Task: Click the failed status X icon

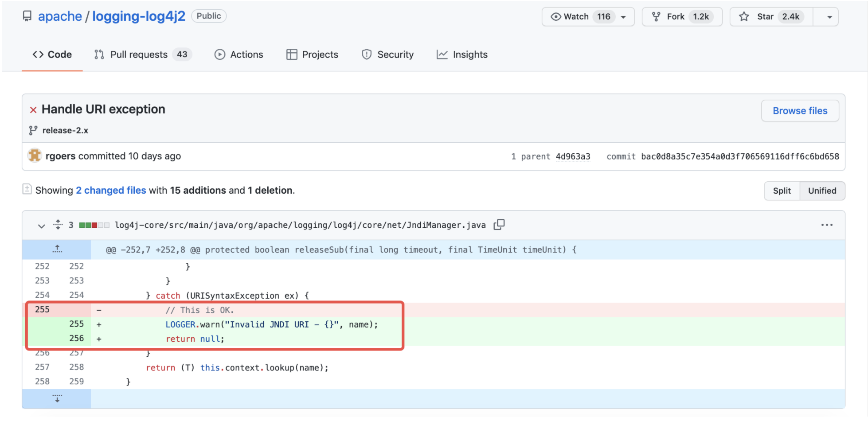Action: (33, 110)
